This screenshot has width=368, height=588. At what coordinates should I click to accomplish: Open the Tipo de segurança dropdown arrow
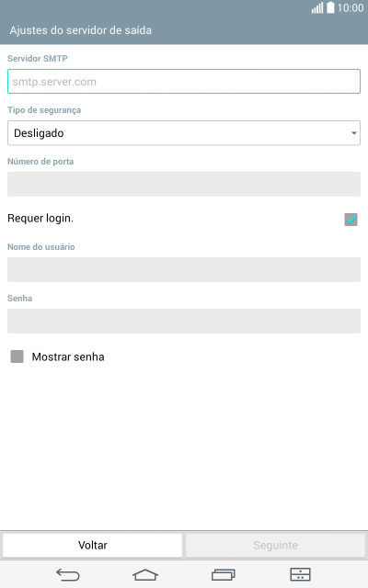pyautogui.click(x=353, y=133)
